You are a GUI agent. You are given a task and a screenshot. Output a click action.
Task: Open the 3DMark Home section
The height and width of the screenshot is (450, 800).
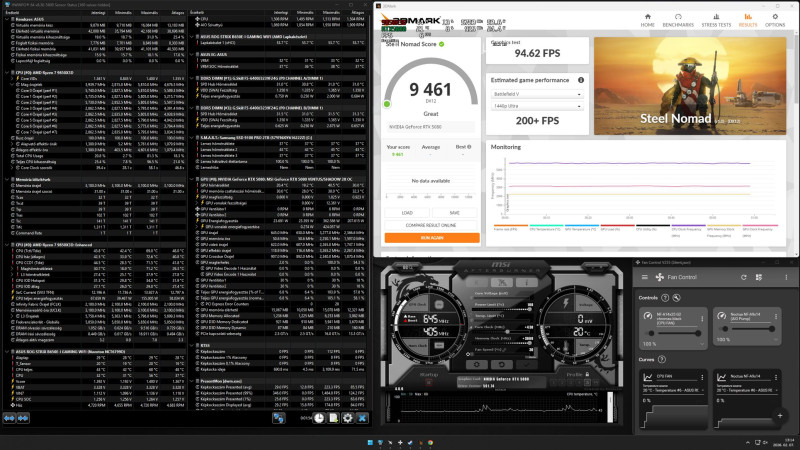(647, 20)
